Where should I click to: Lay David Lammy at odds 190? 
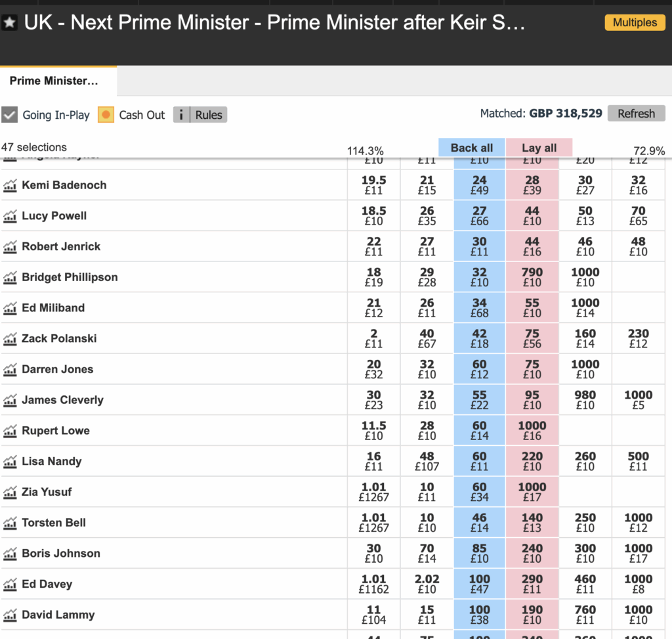point(532,615)
